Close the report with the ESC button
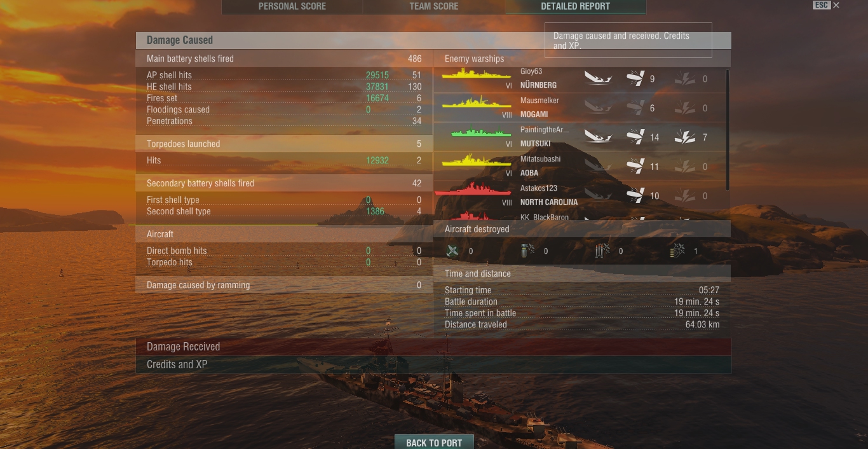Viewport: 868px width, 449px height. pyautogui.click(x=826, y=5)
